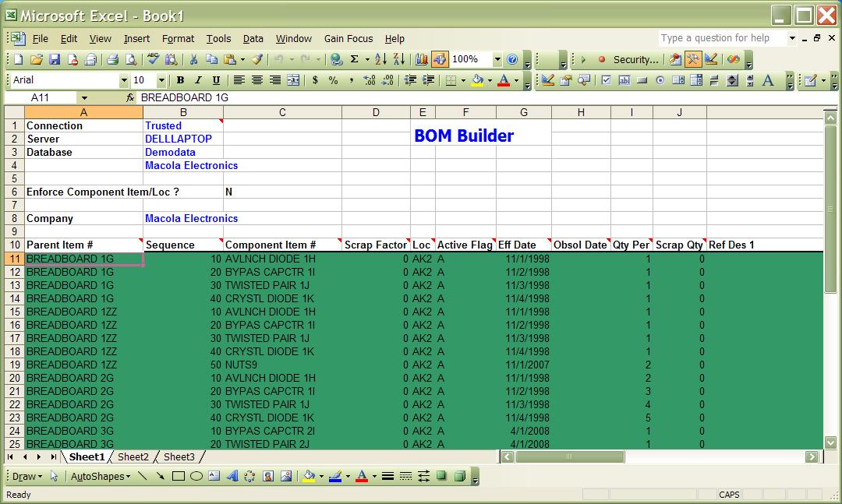
Task: Expand the Zoom percentage dropdown
Action: coord(497,59)
